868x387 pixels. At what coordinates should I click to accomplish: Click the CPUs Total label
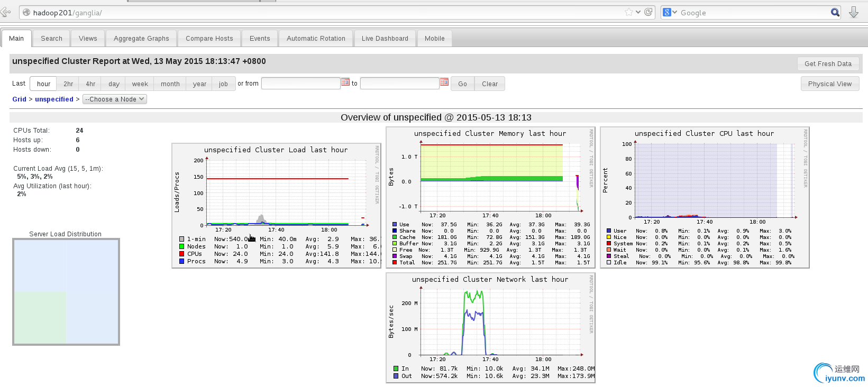click(x=31, y=131)
